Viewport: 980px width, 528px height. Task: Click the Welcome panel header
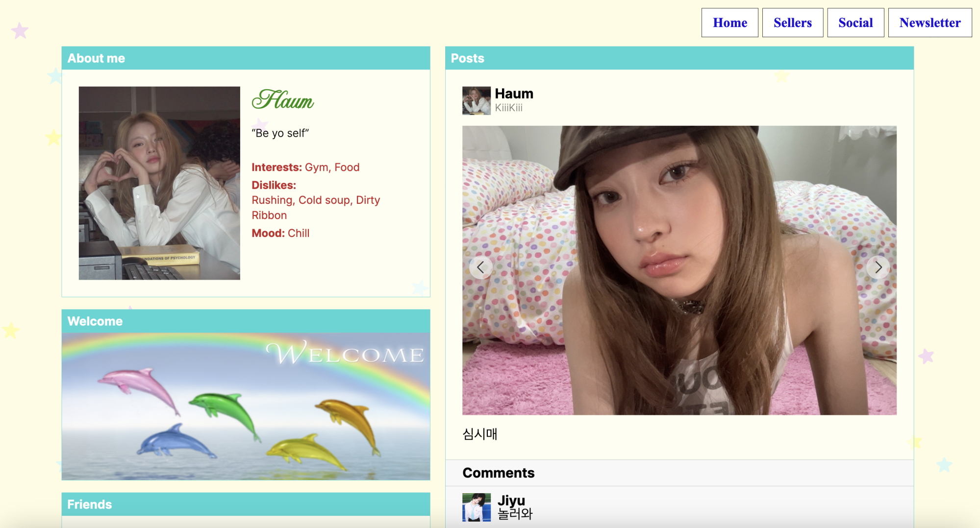[x=246, y=321]
